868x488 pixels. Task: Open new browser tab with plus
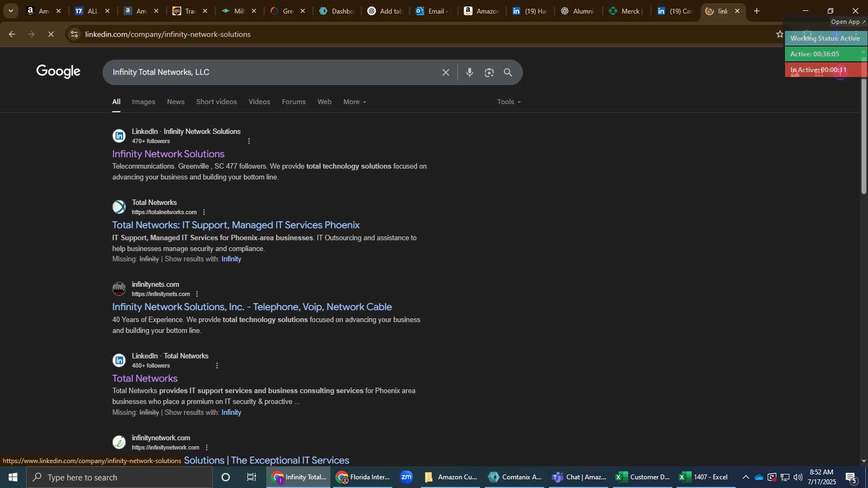(x=757, y=11)
